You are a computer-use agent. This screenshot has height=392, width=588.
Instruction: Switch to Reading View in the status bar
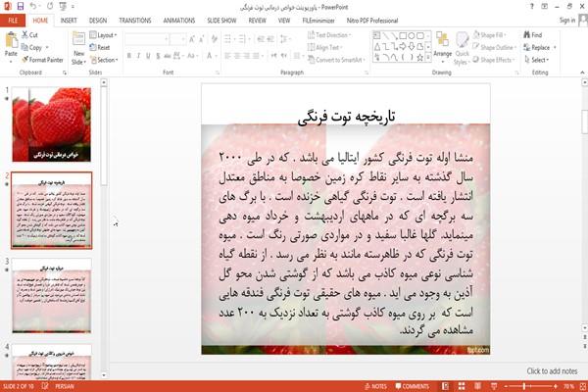point(478,386)
